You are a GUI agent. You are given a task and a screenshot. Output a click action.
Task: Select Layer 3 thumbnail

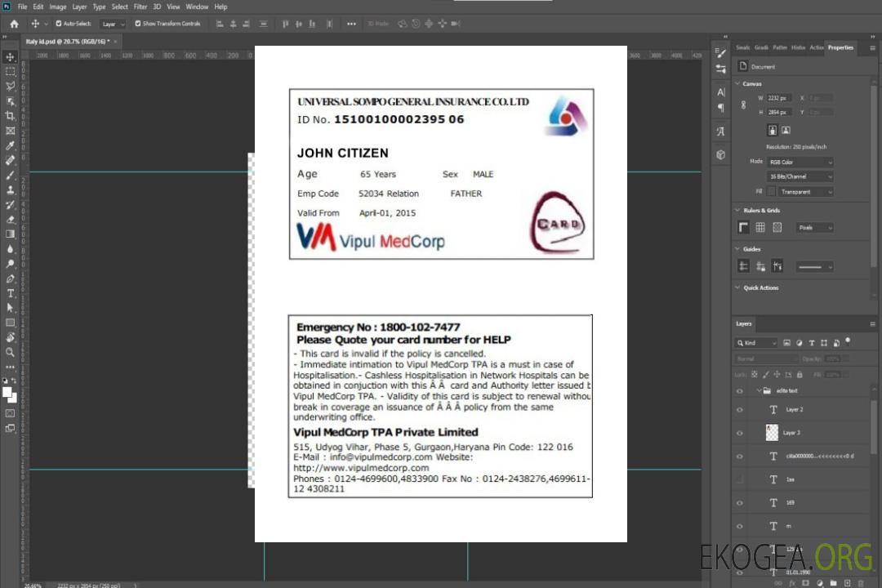pos(772,433)
